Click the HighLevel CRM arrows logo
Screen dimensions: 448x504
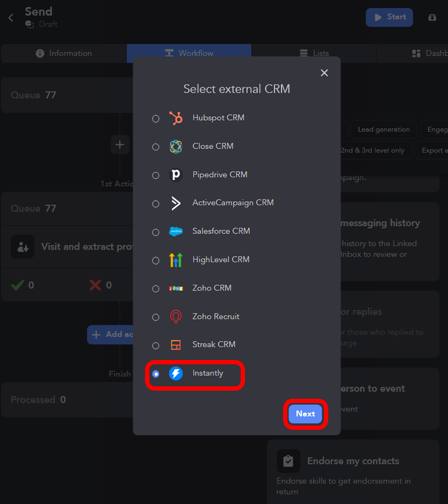pyautogui.click(x=176, y=260)
